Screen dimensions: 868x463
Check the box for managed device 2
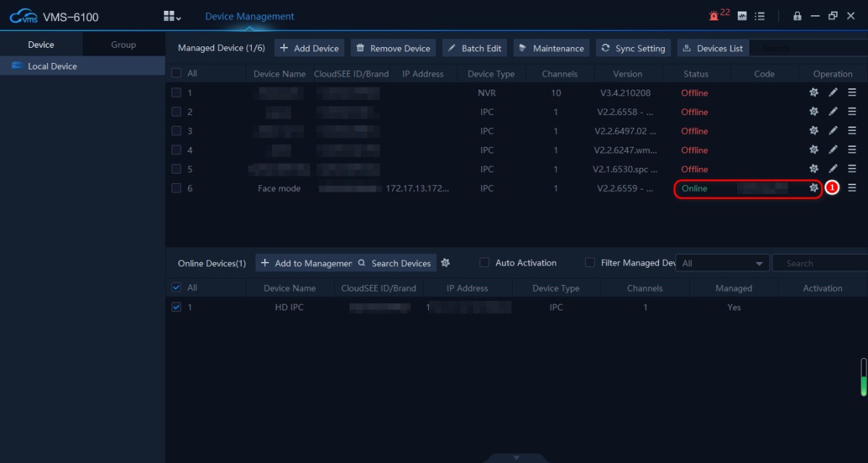(176, 112)
